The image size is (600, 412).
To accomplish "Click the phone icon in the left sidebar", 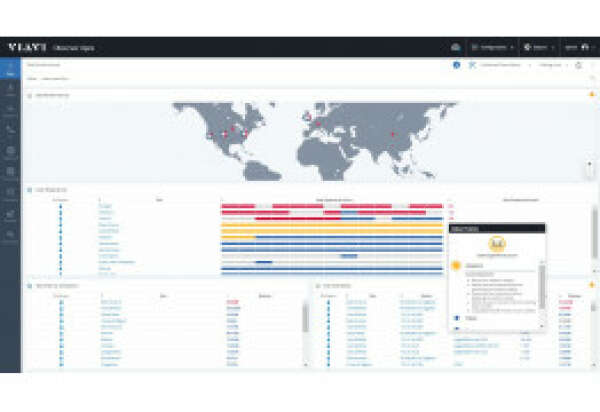I will pos(10,129).
